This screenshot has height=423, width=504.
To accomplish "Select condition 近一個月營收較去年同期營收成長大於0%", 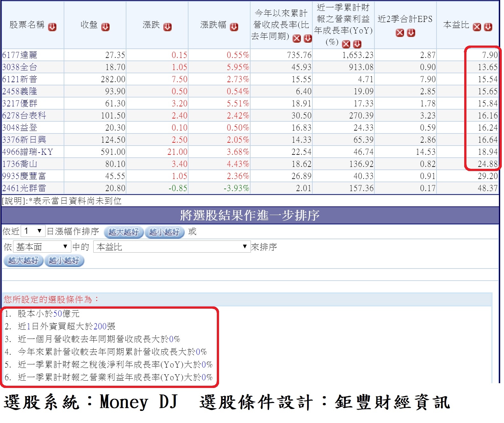I will click(x=99, y=339).
